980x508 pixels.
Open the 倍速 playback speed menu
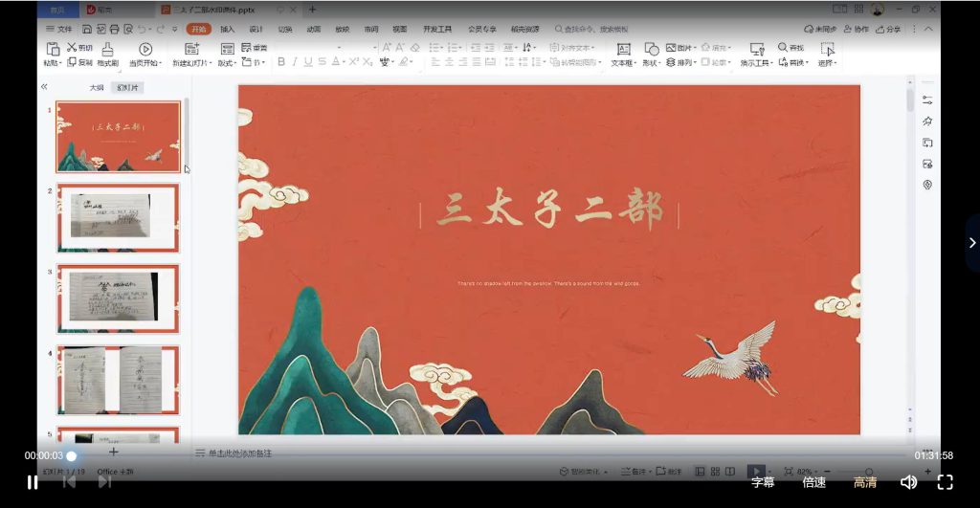pos(814,482)
